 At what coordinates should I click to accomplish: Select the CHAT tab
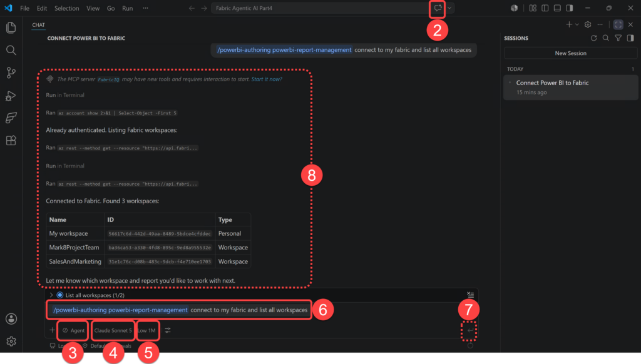[x=38, y=25]
